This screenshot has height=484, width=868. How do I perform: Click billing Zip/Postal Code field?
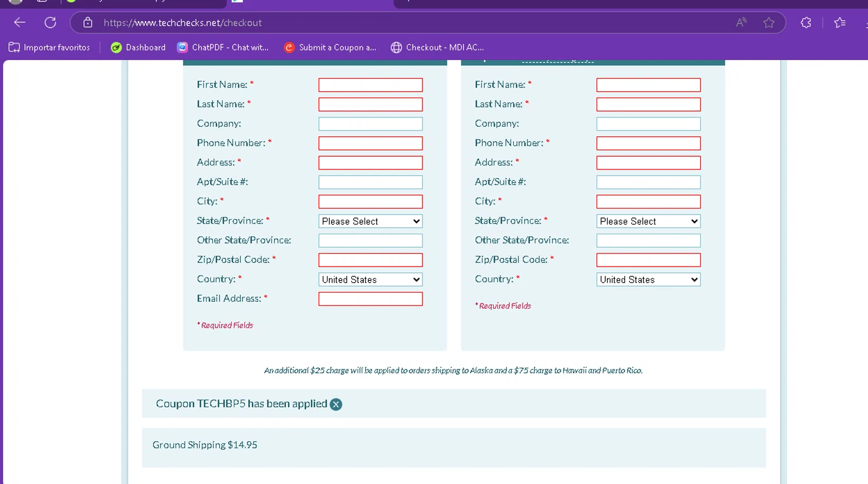tap(370, 260)
